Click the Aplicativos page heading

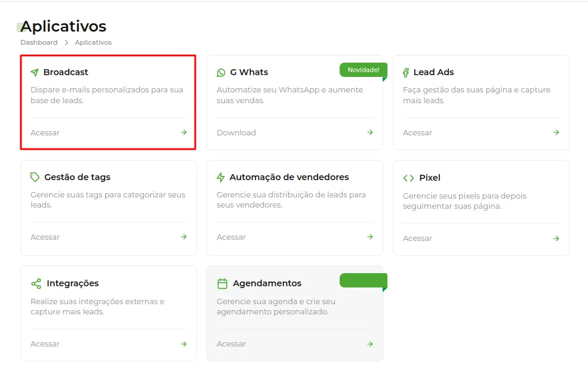point(63,27)
